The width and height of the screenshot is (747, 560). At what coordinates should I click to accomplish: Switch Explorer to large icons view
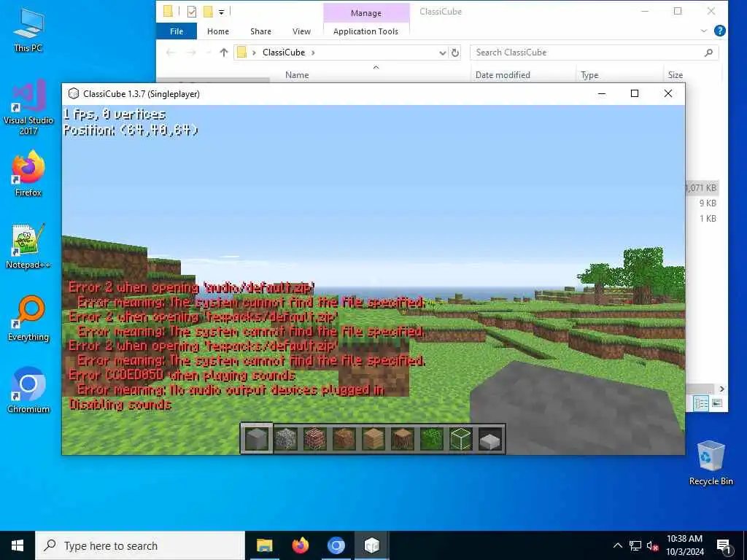pos(717,403)
